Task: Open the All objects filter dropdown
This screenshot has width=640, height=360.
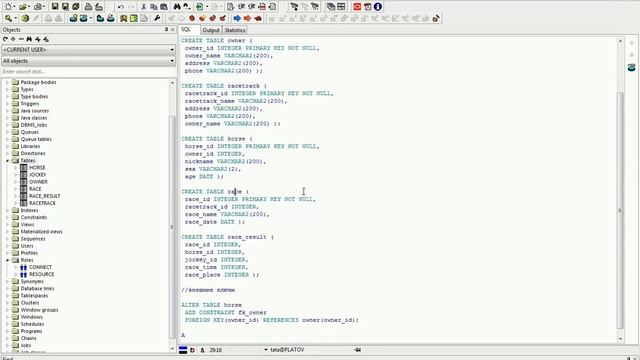Action: [x=172, y=61]
